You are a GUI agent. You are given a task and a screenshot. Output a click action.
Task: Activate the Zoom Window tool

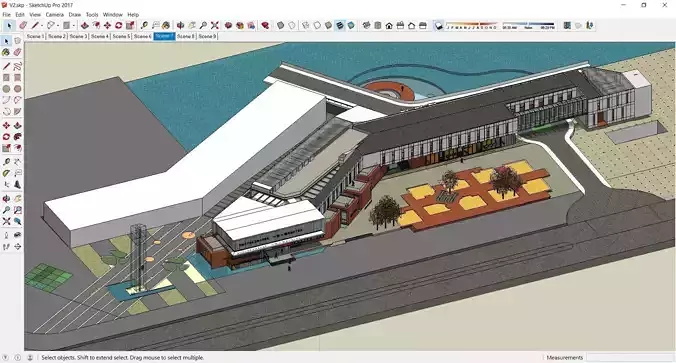(x=17, y=210)
